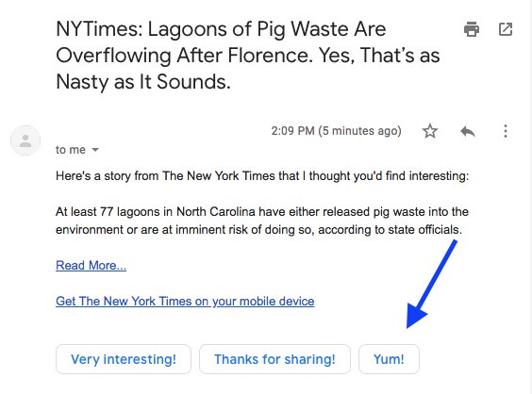This screenshot has height=394, width=532.
Task: Click the paragraph starting "At least 77 lagoons"
Action: pyautogui.click(x=262, y=221)
